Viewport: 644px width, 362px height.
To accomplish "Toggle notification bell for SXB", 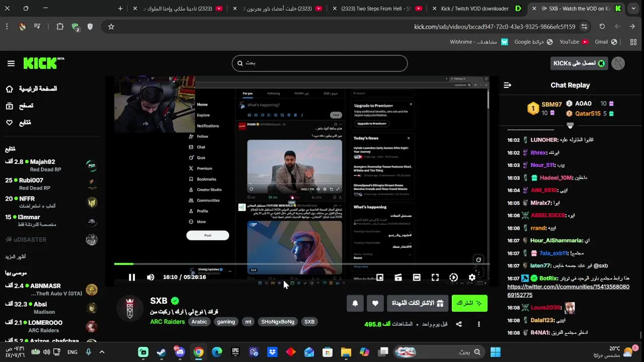I will click(x=355, y=303).
